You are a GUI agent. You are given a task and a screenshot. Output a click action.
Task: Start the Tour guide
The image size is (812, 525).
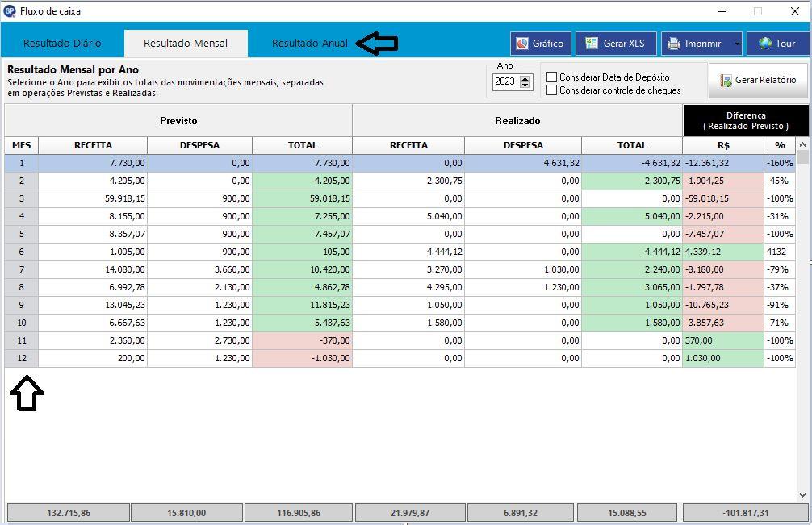click(778, 44)
